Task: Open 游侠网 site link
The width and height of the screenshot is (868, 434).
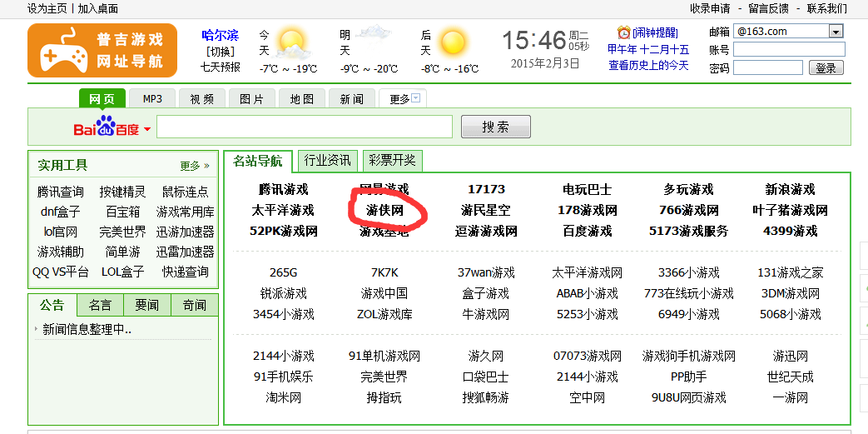Action: [384, 211]
